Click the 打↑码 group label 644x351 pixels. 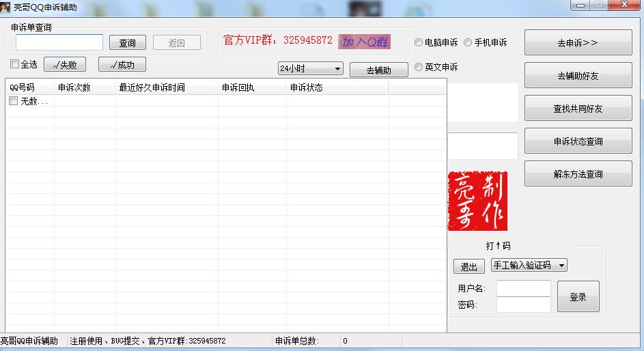[499, 245]
